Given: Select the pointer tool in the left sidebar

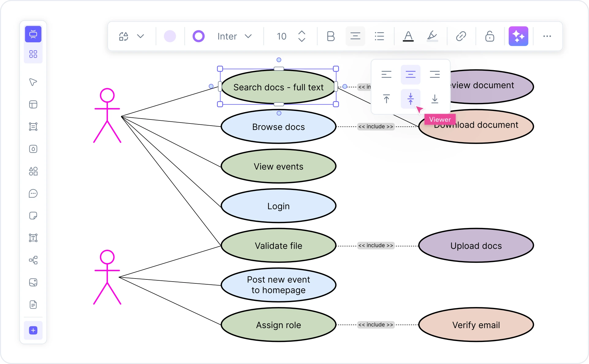Looking at the screenshot, I should point(33,82).
